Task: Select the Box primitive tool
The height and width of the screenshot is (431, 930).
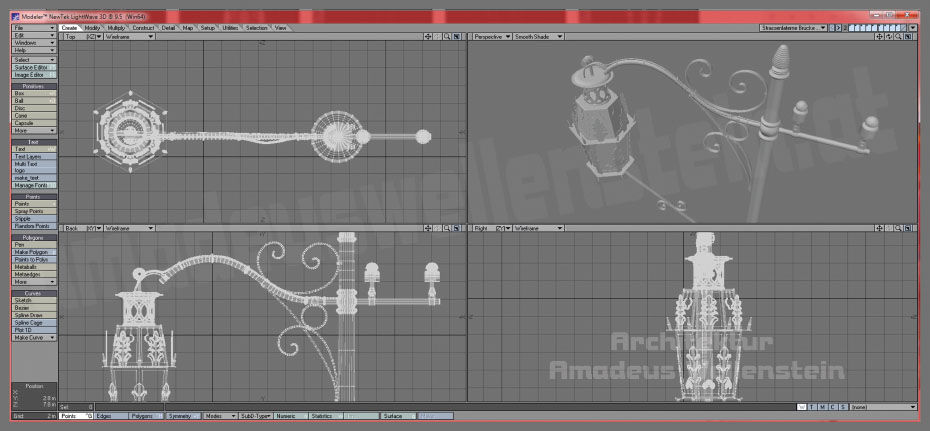Action: pyautogui.click(x=34, y=94)
